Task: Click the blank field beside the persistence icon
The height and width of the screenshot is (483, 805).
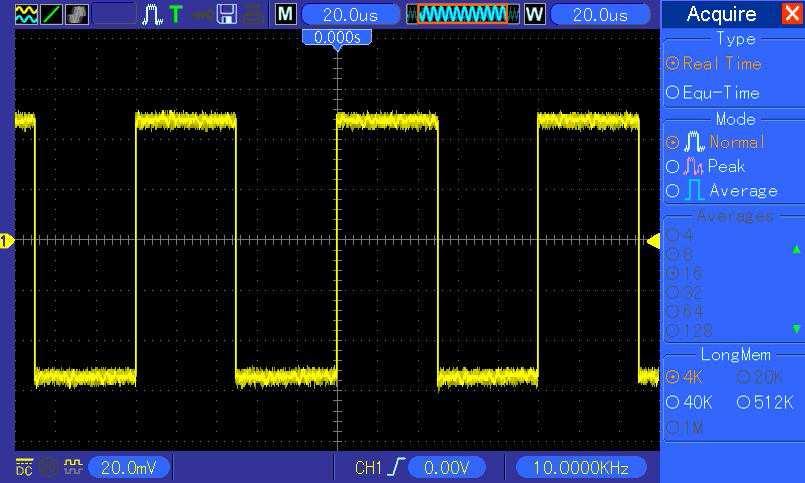Action: tap(113, 14)
